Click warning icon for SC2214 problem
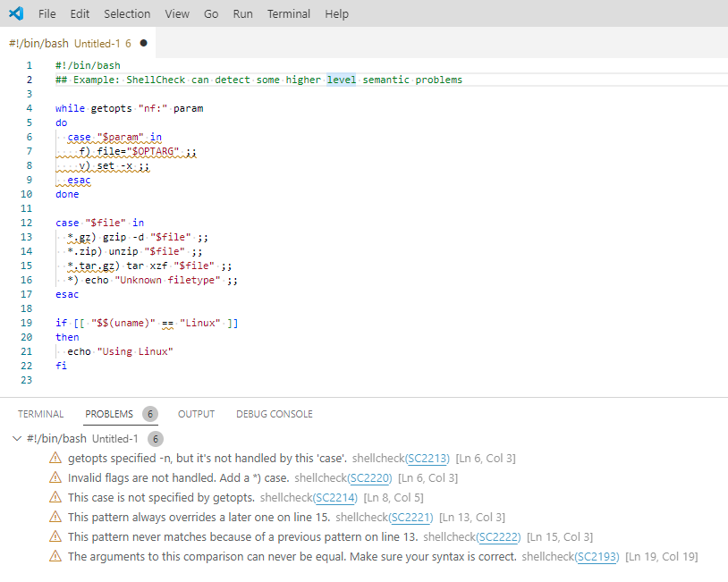Image resolution: width=728 pixels, height=582 pixels. click(55, 497)
